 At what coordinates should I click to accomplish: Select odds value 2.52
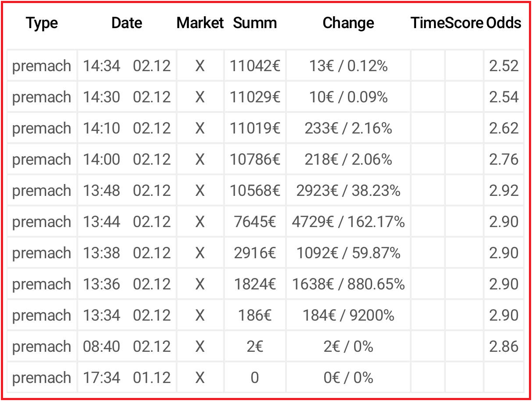coord(503,66)
